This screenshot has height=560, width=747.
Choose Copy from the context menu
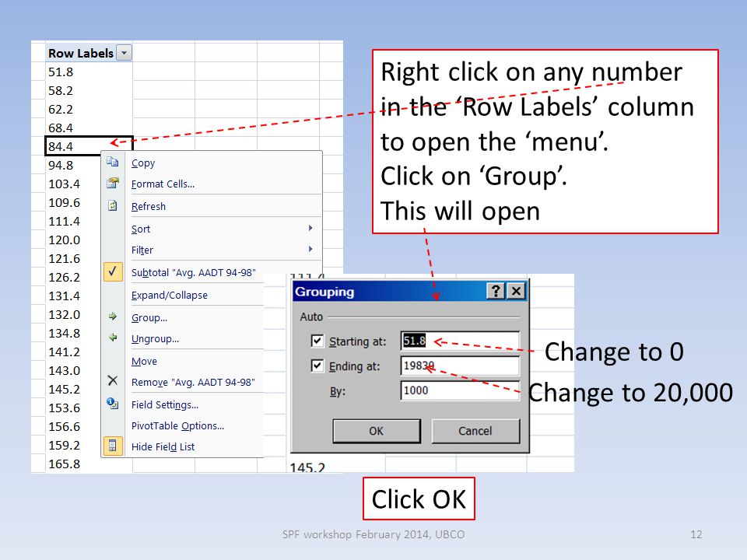[143, 163]
